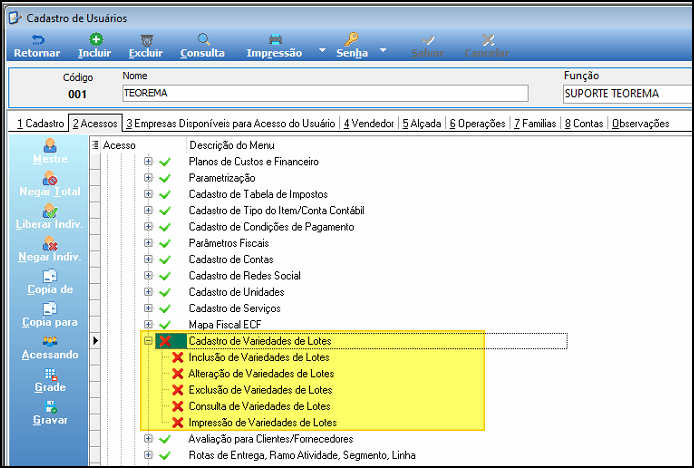Toggle red X for Exclusão de Variedades de Lotes

(x=177, y=390)
